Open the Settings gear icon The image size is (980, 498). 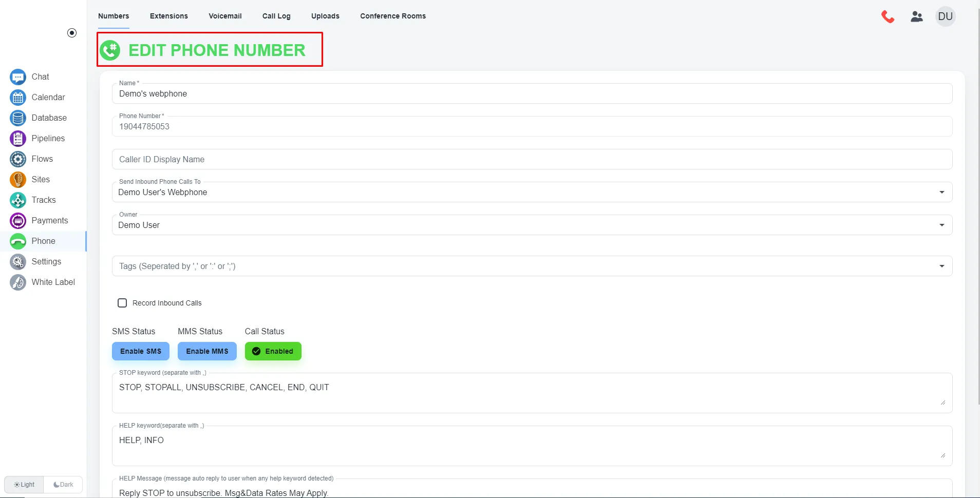[18, 262]
